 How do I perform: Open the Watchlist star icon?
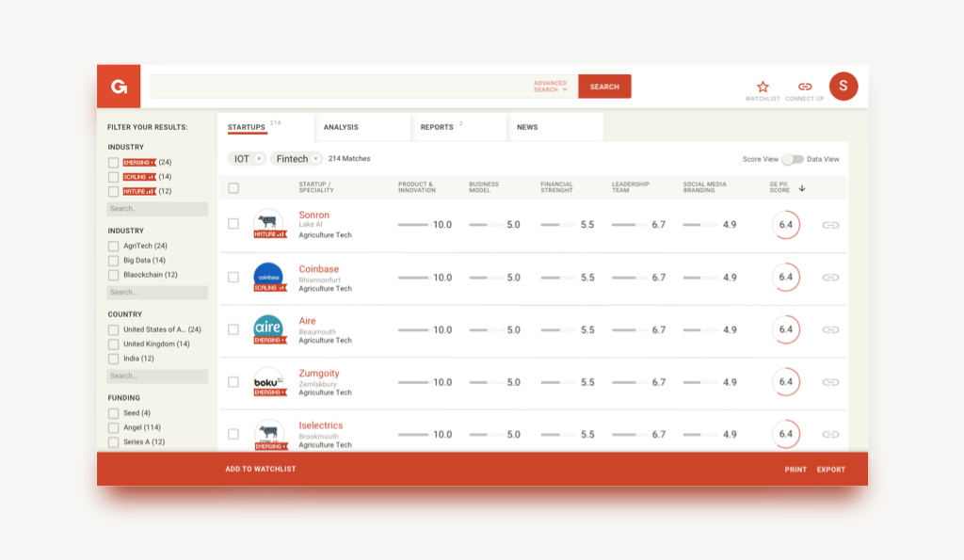point(763,87)
